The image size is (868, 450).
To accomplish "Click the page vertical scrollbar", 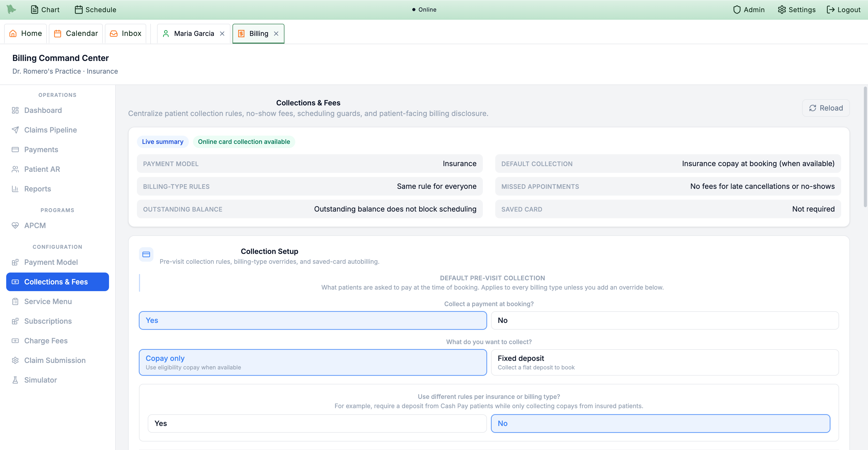I will (865, 147).
